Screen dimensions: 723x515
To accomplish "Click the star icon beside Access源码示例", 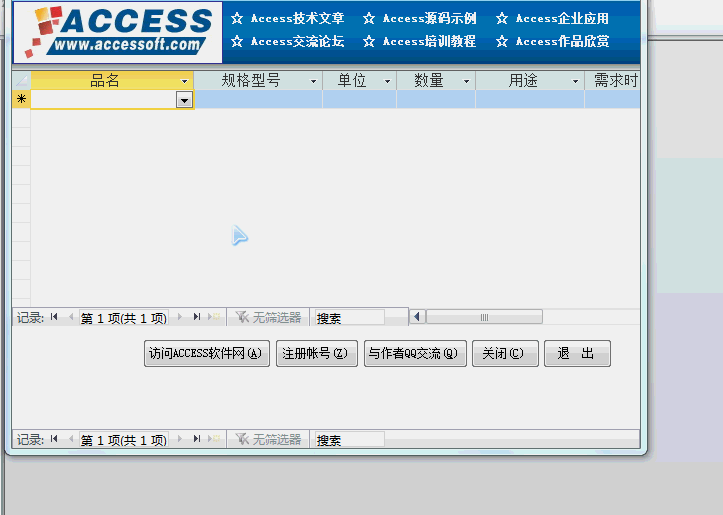I will [369, 18].
